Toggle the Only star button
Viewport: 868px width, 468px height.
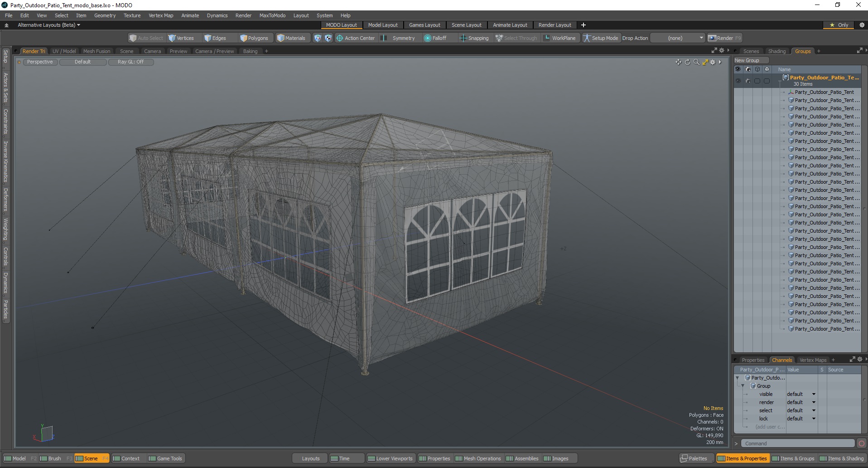pyautogui.click(x=839, y=25)
